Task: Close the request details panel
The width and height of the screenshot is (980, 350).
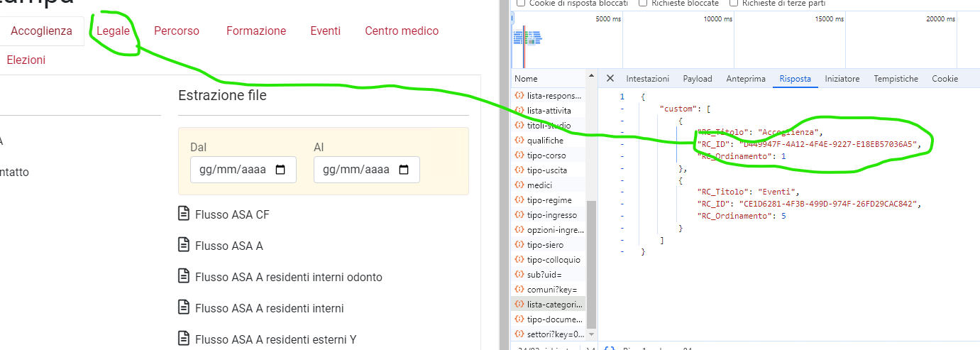Action: 610,79
